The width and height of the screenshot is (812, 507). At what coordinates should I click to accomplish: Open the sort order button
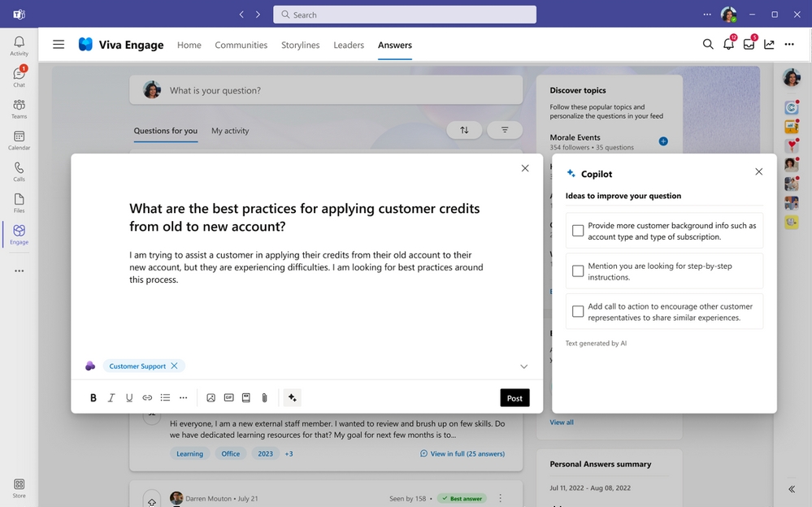click(464, 130)
